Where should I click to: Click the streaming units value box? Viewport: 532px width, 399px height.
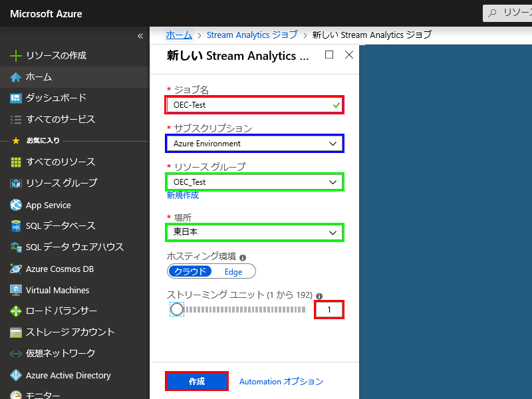pos(329,309)
